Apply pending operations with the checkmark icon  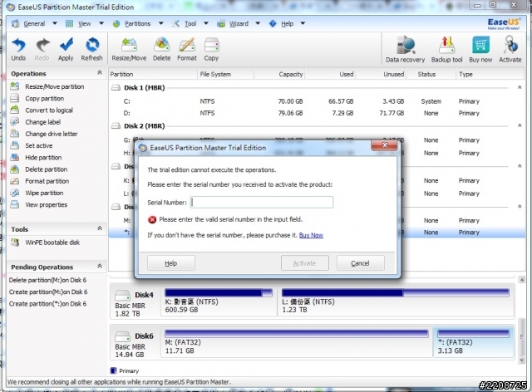click(66, 50)
